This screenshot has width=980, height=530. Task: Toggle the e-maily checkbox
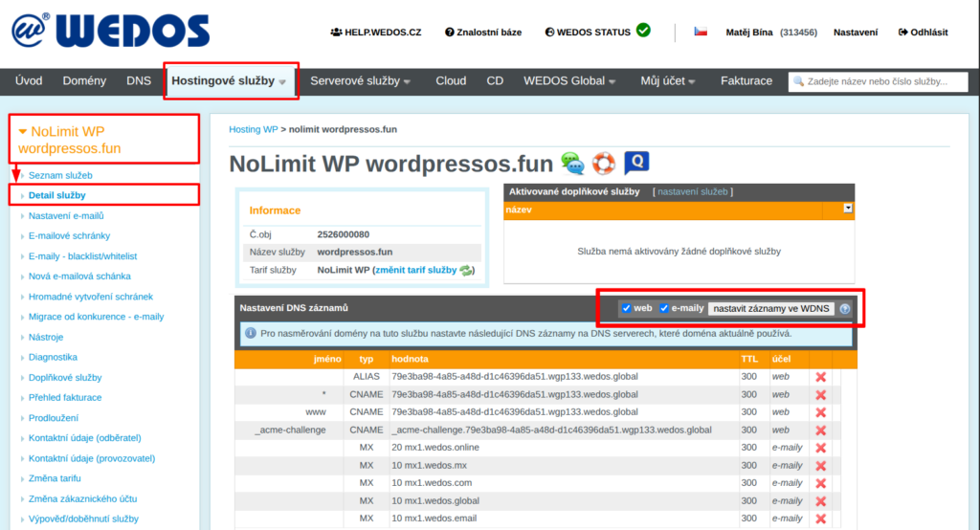[x=664, y=308]
